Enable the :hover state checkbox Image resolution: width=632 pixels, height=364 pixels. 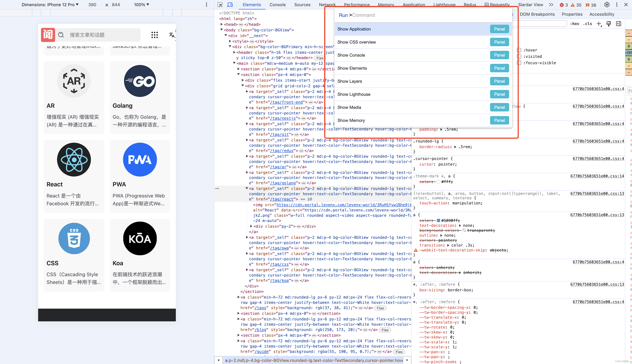coord(519,50)
